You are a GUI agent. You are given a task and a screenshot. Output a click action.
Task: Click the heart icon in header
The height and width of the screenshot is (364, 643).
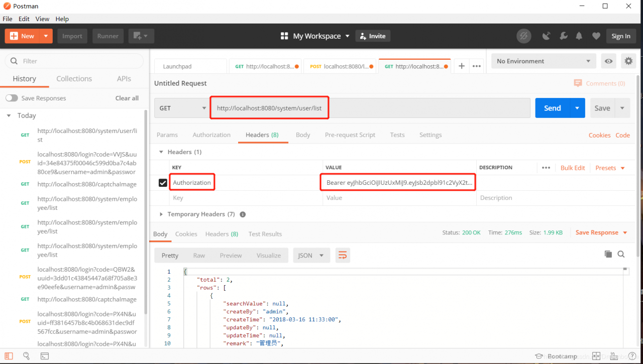(x=596, y=36)
